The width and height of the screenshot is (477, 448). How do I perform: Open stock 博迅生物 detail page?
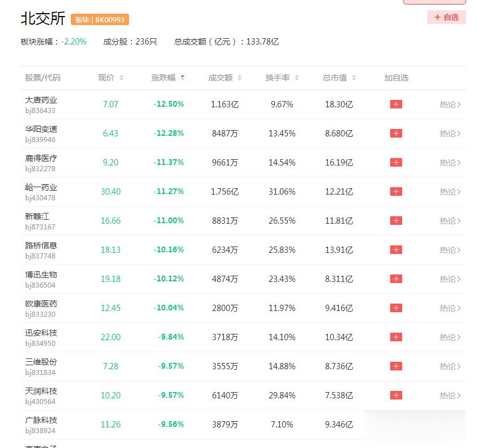(x=41, y=275)
